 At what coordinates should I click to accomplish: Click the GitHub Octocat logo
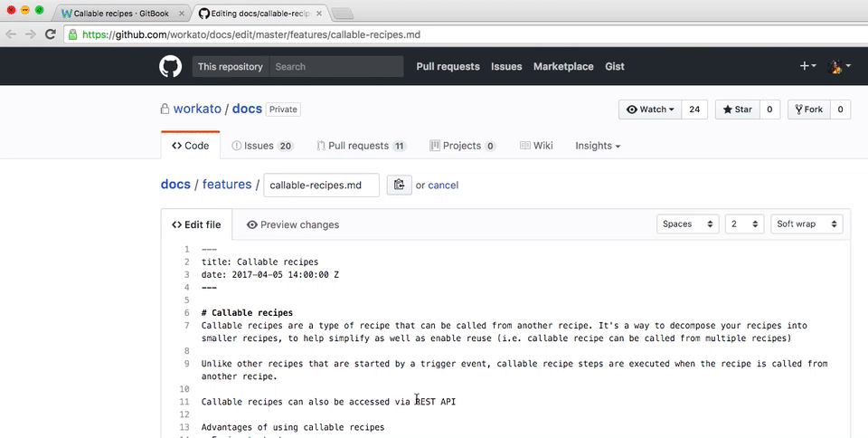[x=171, y=66]
